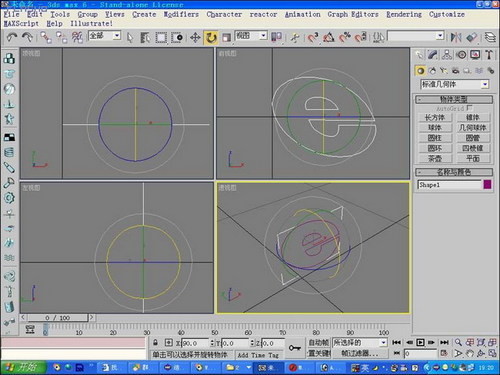Toggle the 自动帧 auto key button
This screenshot has height=375, width=500.
pyautogui.click(x=318, y=342)
